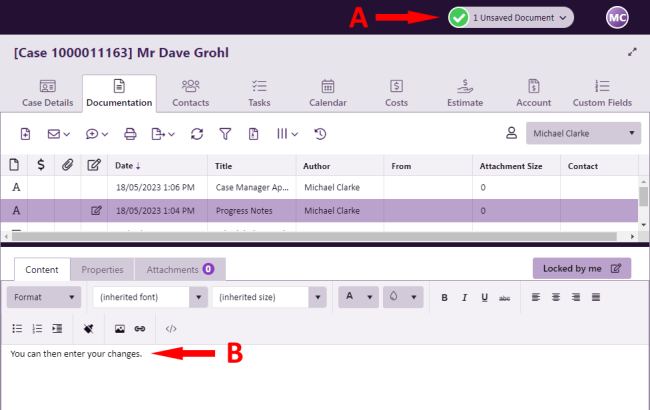Click the Locked by me button
Screen dimensions: 650x410
pyautogui.click(x=581, y=268)
